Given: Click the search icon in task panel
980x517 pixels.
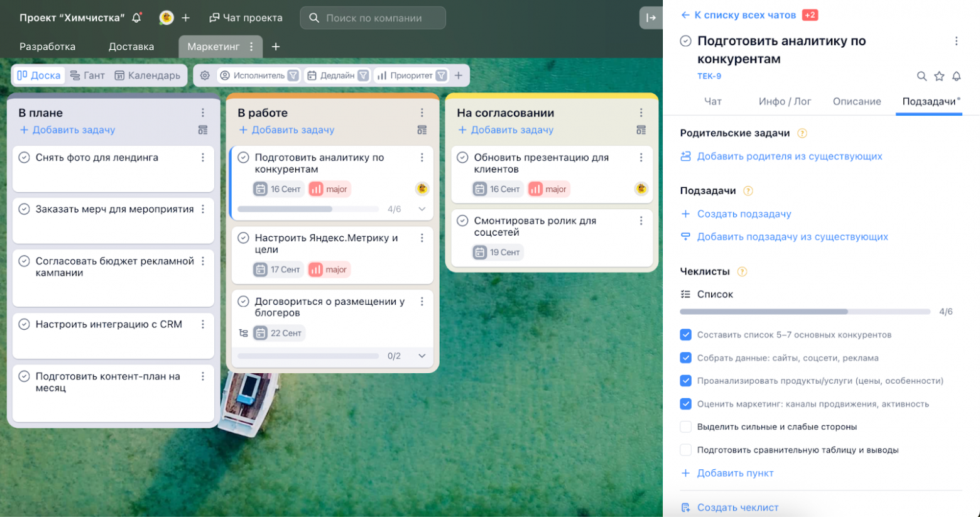Looking at the screenshot, I should pos(922,76).
